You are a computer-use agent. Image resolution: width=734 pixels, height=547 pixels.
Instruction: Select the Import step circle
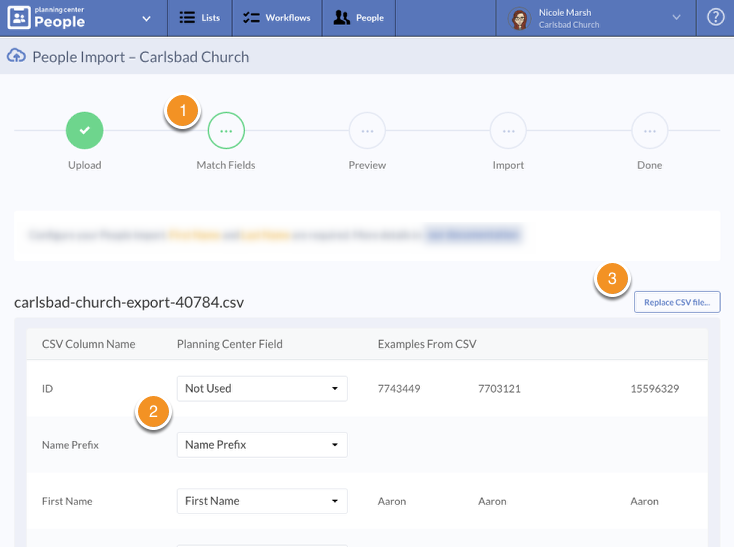point(508,131)
